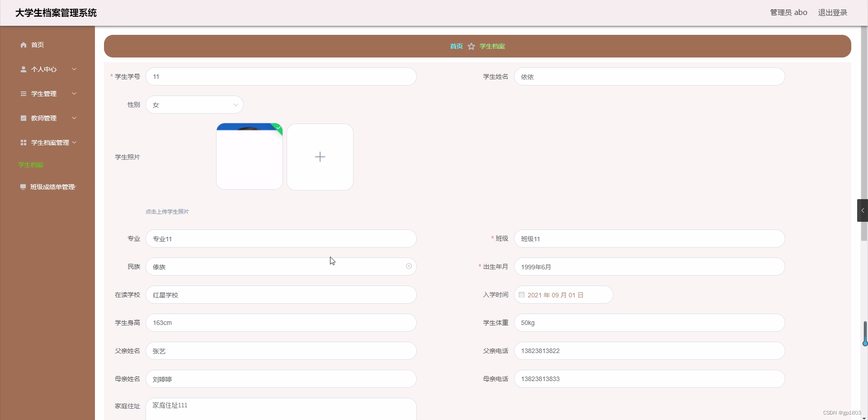Collapse the right-side panel arrow tab
This screenshot has height=420, width=868.
pyautogui.click(x=862, y=210)
